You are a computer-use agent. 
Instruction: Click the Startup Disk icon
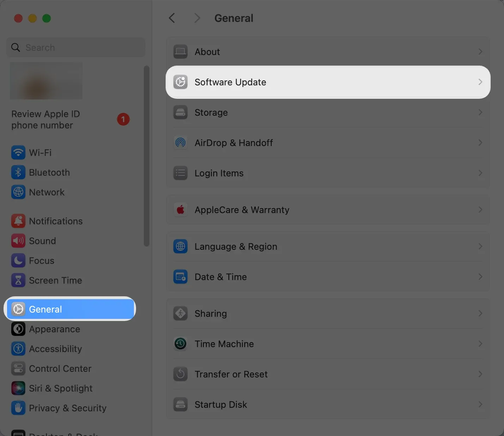180,405
